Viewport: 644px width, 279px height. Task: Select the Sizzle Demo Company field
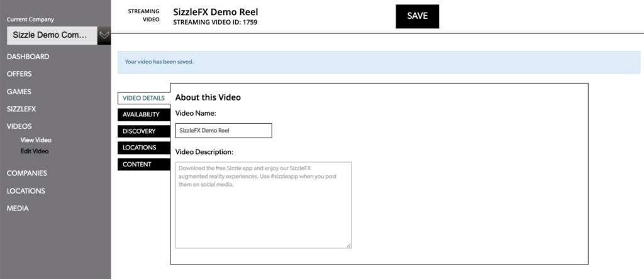click(52, 35)
